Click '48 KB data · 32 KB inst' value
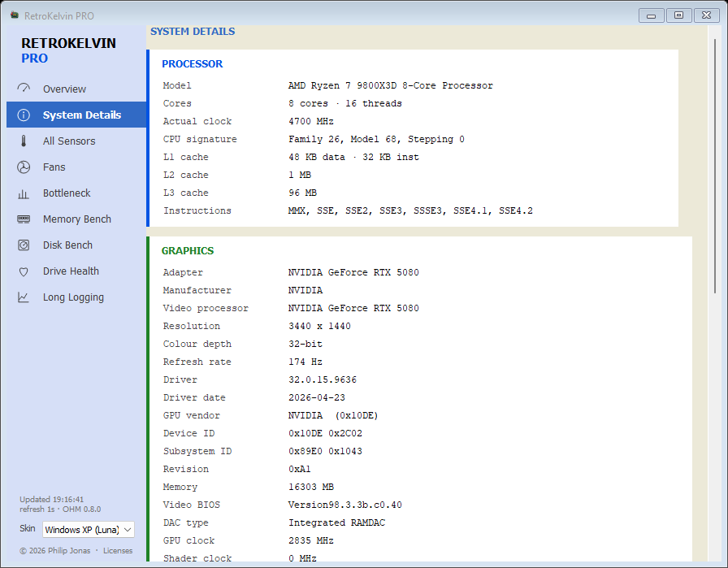The image size is (728, 568). pyautogui.click(x=353, y=157)
